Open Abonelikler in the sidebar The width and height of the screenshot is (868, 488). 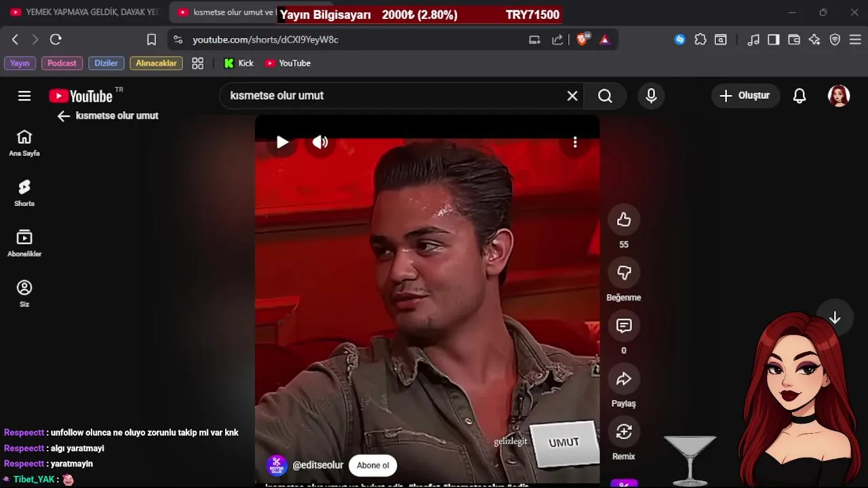coord(24,243)
